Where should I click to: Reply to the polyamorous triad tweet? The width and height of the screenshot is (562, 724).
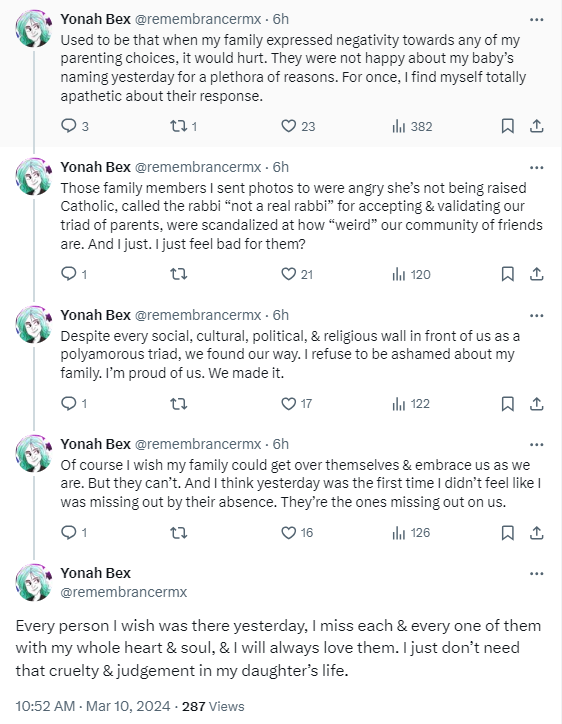74,404
